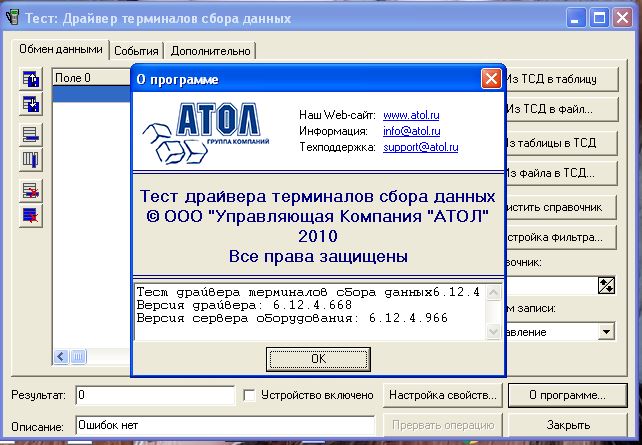Click the save table to file icon
This screenshot has width=642, height=445.
point(31,103)
